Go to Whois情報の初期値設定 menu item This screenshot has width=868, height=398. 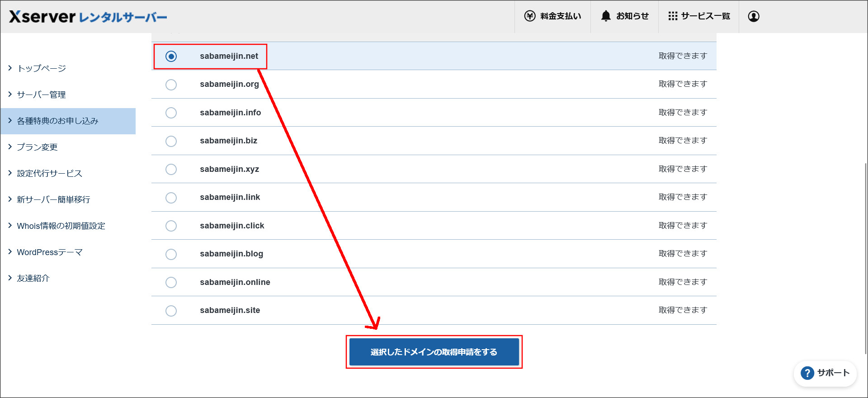tap(61, 226)
